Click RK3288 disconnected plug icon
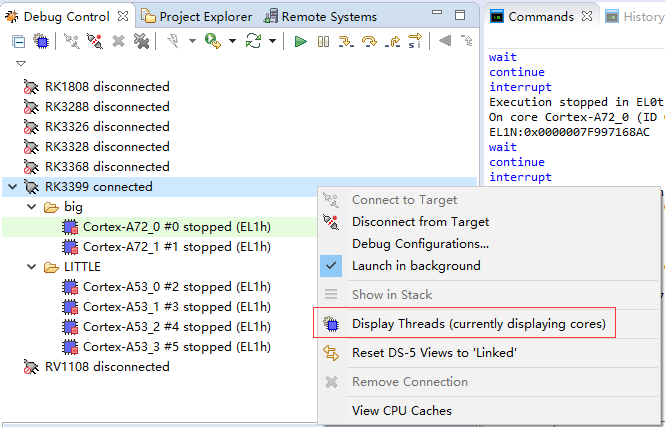 click(x=31, y=107)
